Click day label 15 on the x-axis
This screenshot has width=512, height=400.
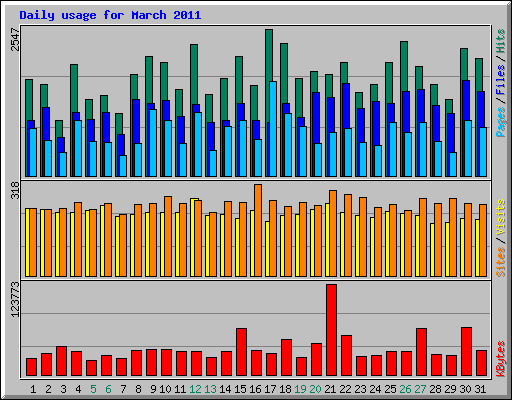tap(240, 389)
